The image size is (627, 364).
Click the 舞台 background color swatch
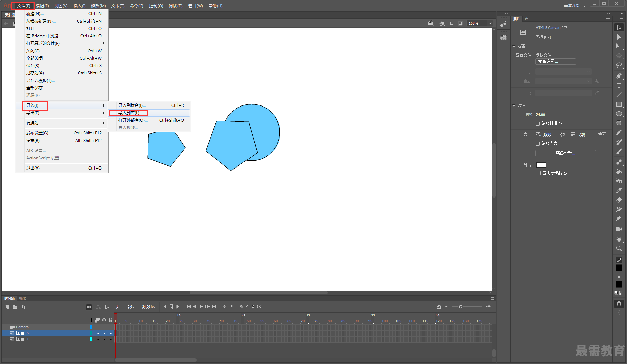coord(541,165)
